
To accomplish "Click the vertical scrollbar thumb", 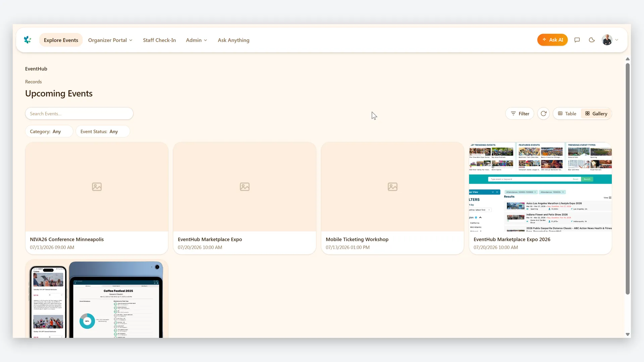I will (628, 179).
